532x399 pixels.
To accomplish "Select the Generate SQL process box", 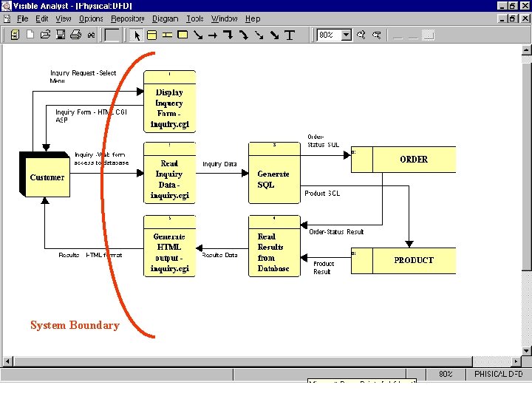I will (274, 173).
